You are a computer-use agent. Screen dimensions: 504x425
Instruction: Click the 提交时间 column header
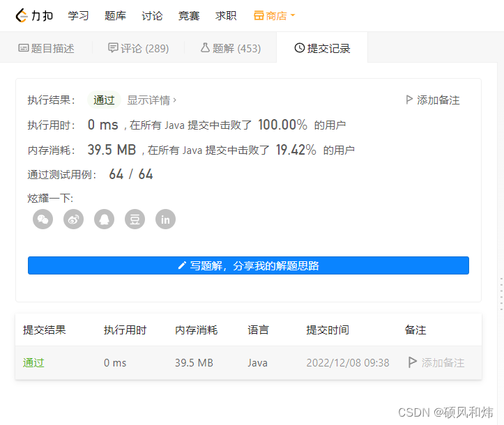pos(328,330)
